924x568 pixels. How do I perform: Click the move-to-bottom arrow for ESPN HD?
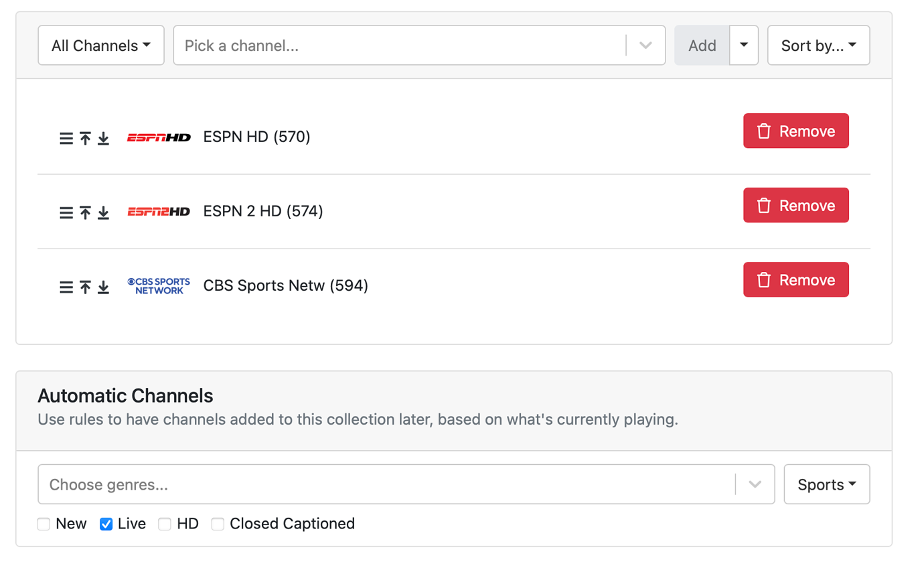(103, 138)
